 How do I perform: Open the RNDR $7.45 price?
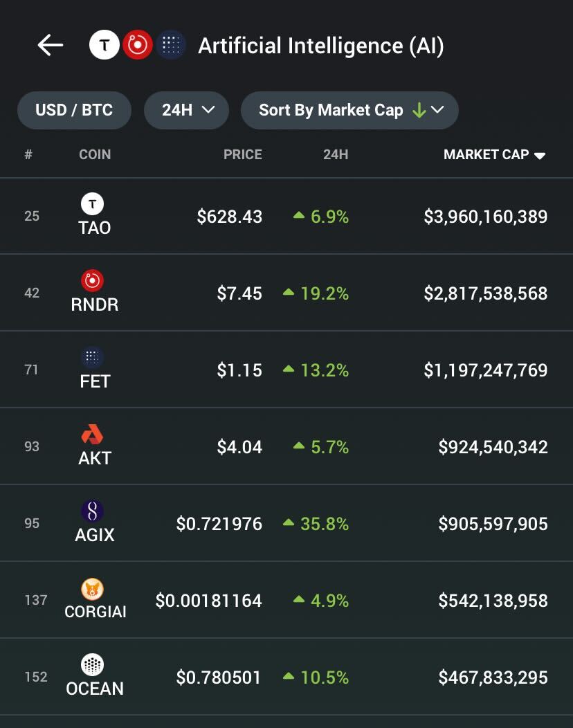tap(239, 293)
